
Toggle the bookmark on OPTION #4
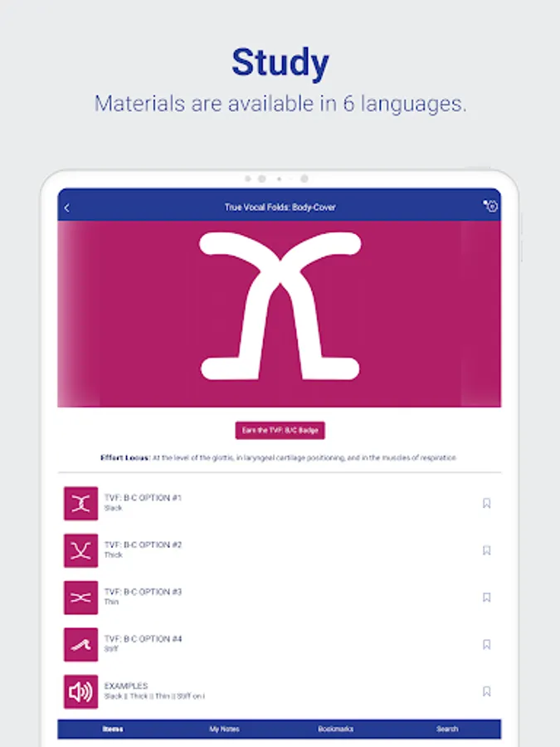pyautogui.click(x=485, y=644)
